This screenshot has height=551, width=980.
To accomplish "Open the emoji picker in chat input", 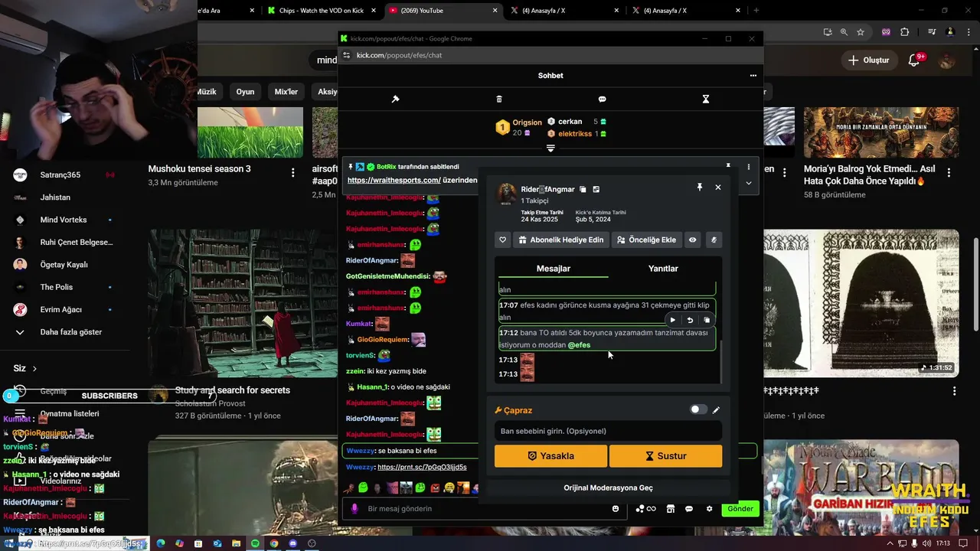I will coord(616,508).
